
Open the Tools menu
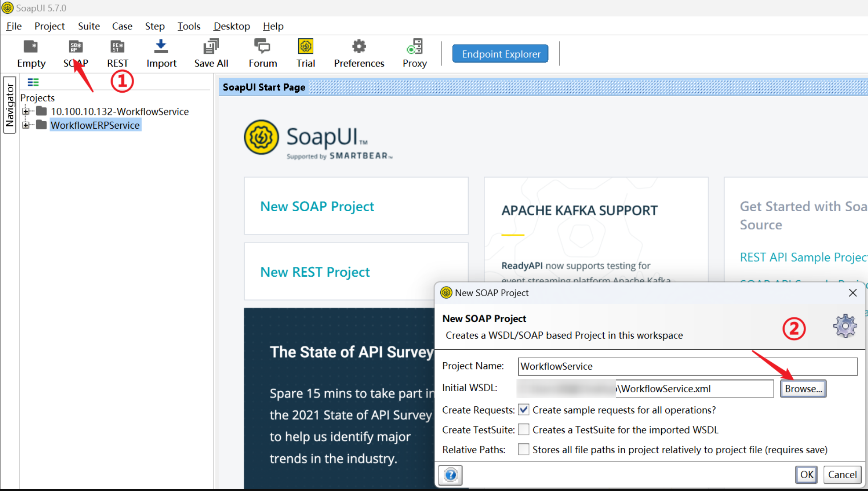188,26
